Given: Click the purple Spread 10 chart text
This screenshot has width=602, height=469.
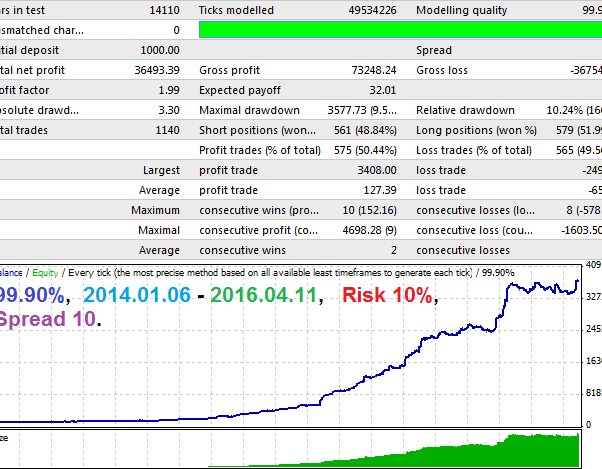Looking at the screenshot, I should click(48, 320).
